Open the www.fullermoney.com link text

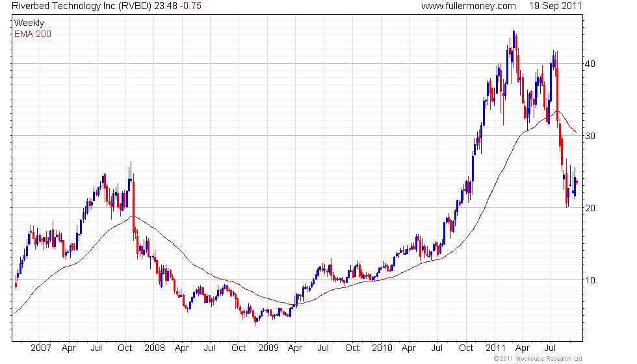coord(469,6)
